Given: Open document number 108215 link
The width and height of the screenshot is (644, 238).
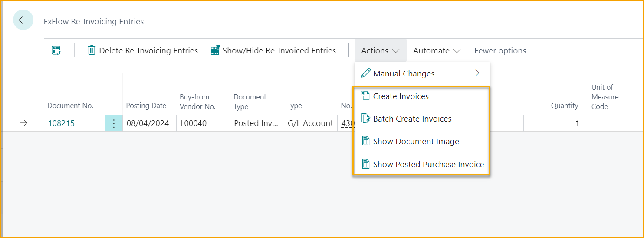Looking at the screenshot, I should tap(61, 123).
